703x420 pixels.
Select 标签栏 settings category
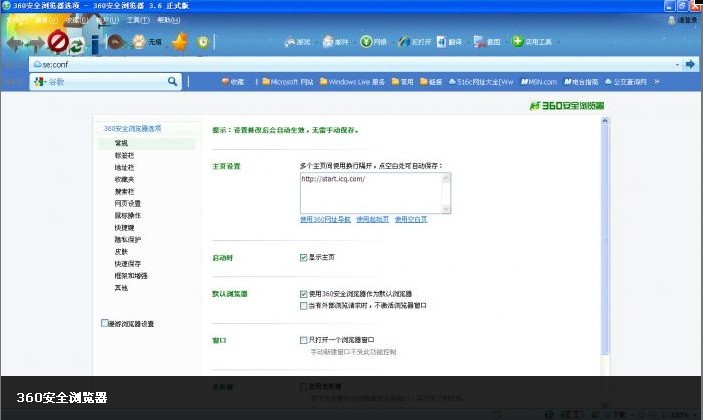(x=124, y=155)
